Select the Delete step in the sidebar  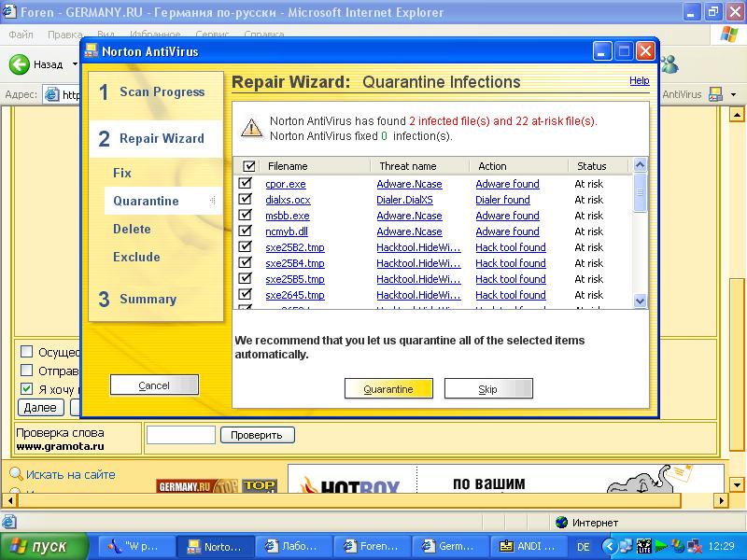(132, 229)
